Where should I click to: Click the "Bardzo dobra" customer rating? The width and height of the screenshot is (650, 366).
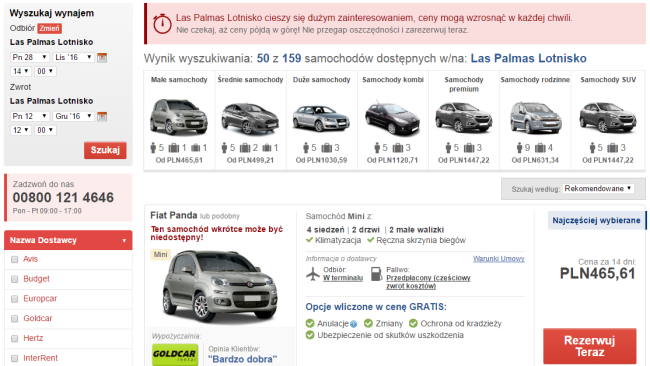coord(243,359)
